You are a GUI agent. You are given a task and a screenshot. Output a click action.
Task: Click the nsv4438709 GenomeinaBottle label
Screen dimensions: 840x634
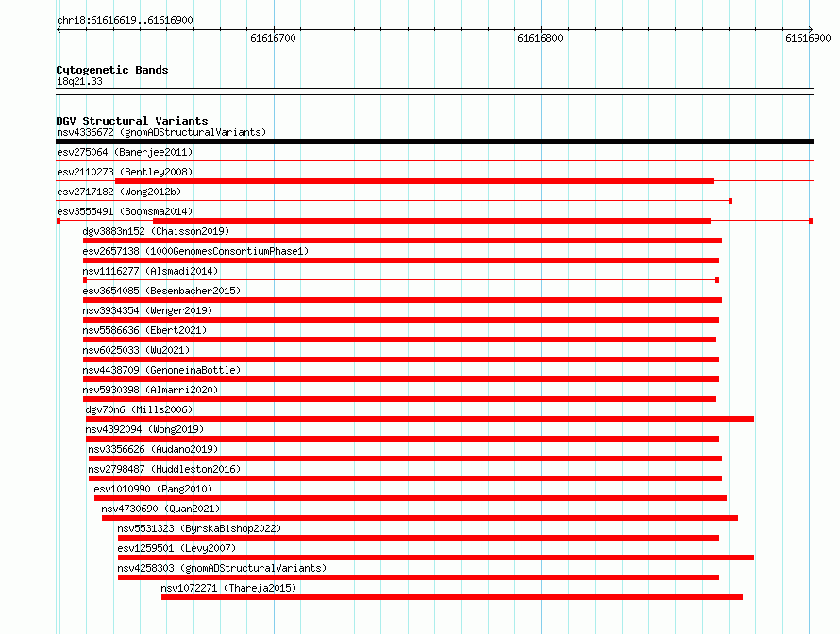[x=161, y=370]
